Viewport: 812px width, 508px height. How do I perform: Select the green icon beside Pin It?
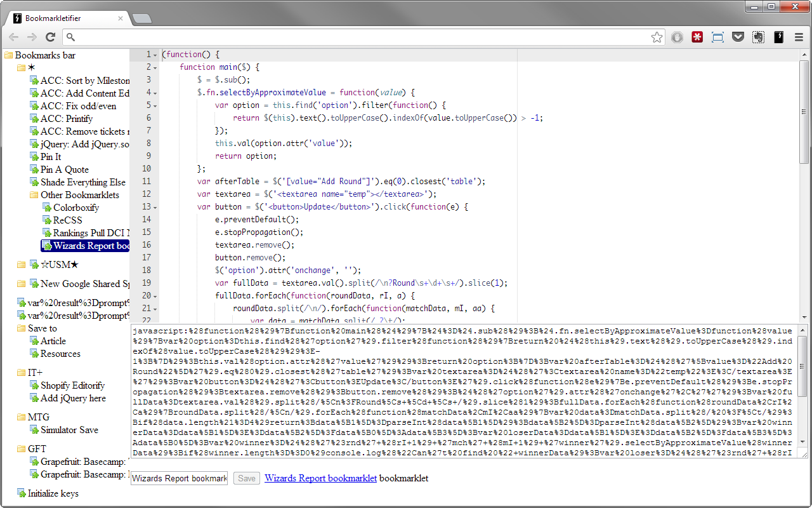click(x=34, y=157)
